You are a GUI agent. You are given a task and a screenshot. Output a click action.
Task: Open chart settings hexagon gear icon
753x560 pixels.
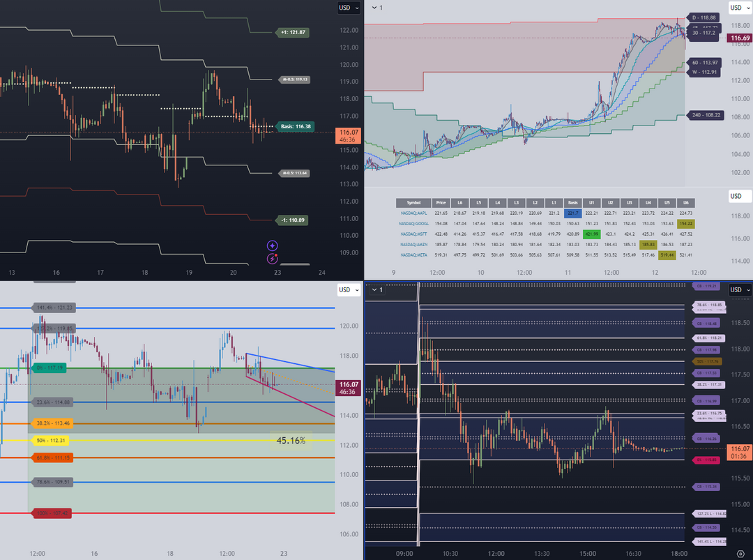(x=740, y=554)
